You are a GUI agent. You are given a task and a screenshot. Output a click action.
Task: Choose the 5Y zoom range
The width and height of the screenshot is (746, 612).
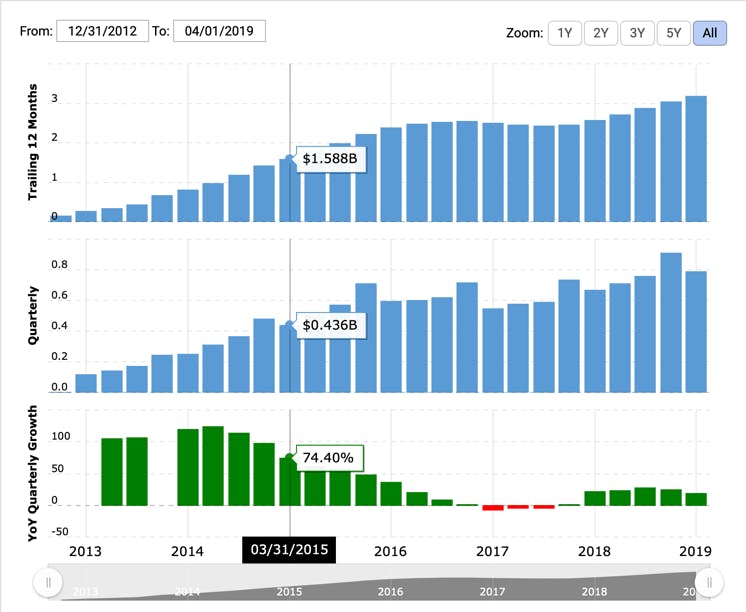tap(674, 33)
